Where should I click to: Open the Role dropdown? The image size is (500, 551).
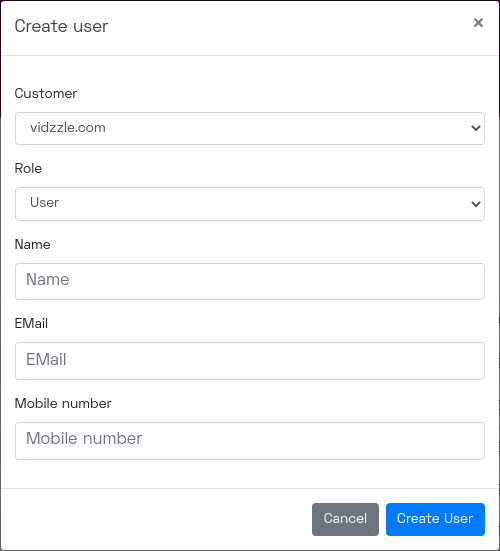[x=250, y=204]
